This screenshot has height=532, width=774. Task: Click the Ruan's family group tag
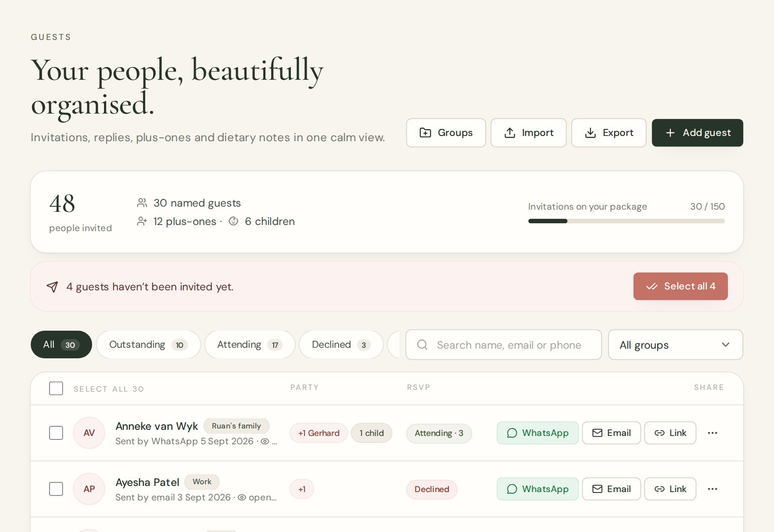[236, 426]
